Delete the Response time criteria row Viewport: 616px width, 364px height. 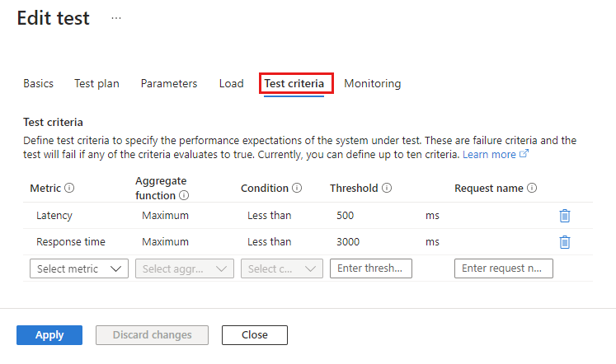(x=565, y=242)
